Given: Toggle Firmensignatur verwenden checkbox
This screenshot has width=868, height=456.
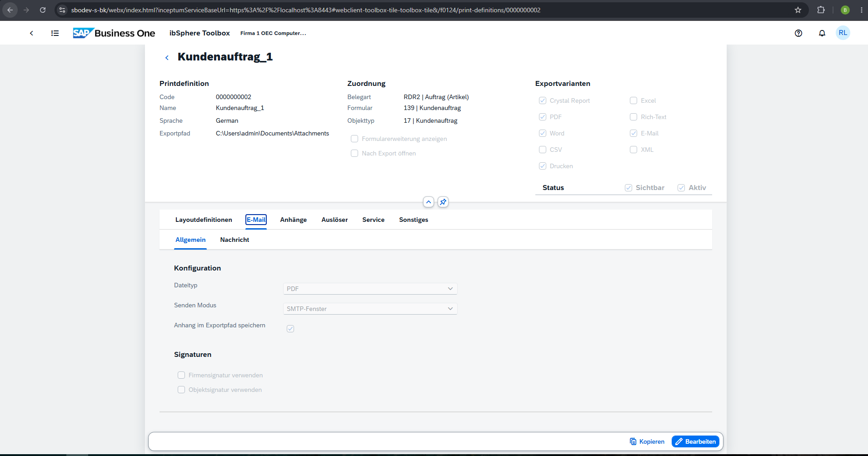Looking at the screenshot, I should click(181, 375).
